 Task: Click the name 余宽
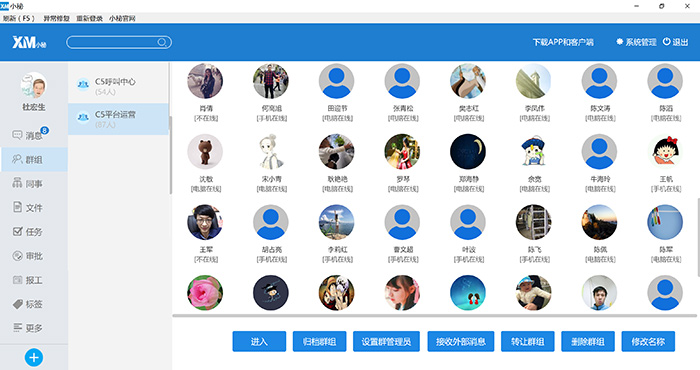pos(535,179)
